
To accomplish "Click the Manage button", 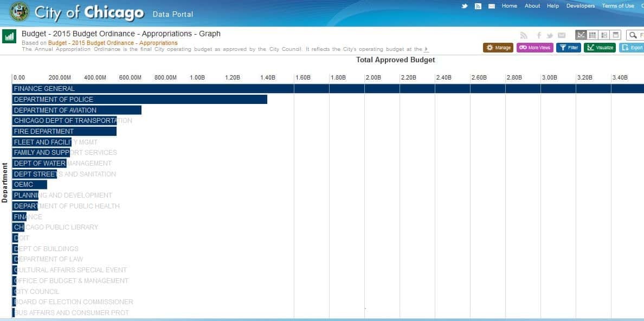I will [498, 48].
